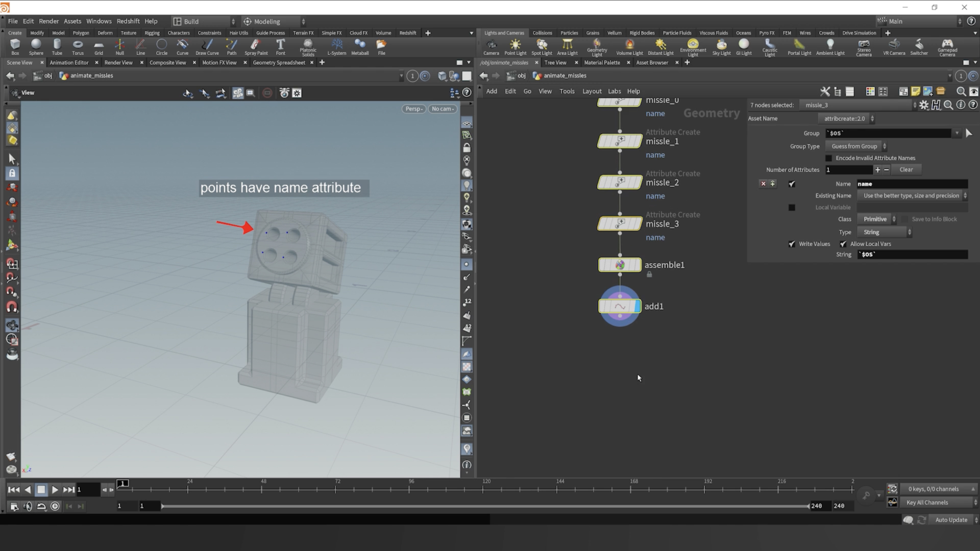Add a VR Camera from the shelf

click(894, 47)
